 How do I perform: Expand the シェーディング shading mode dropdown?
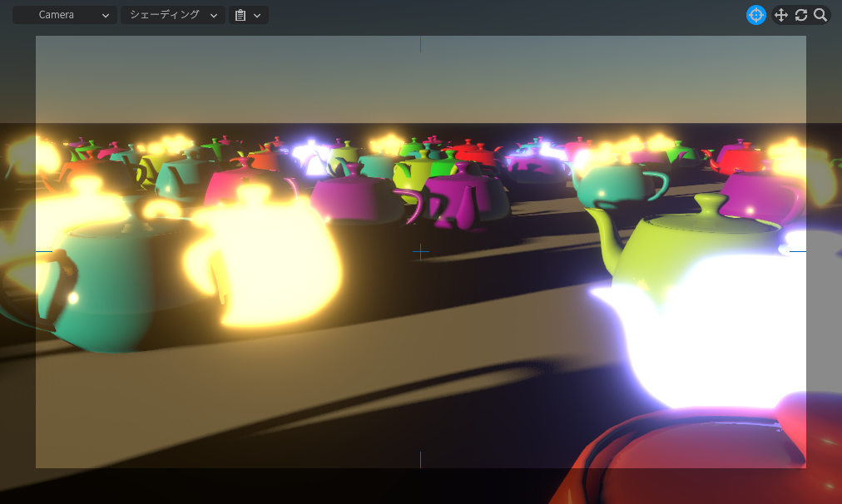pos(173,15)
